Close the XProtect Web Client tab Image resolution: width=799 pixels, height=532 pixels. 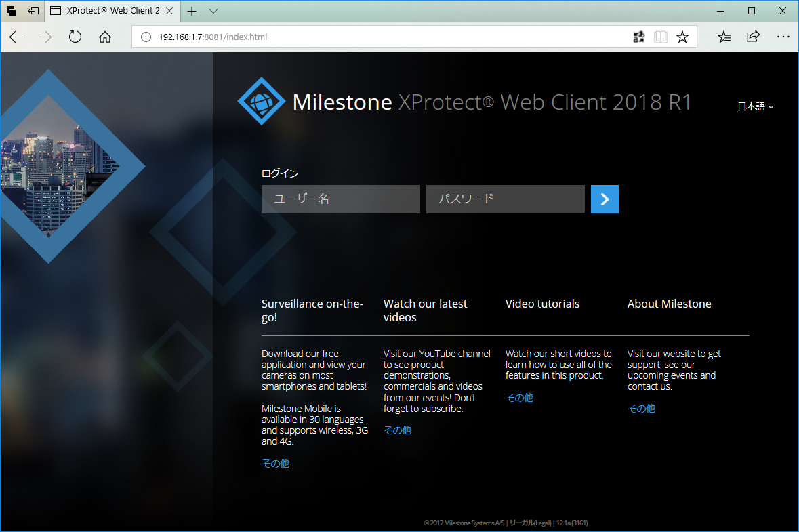[x=169, y=11]
